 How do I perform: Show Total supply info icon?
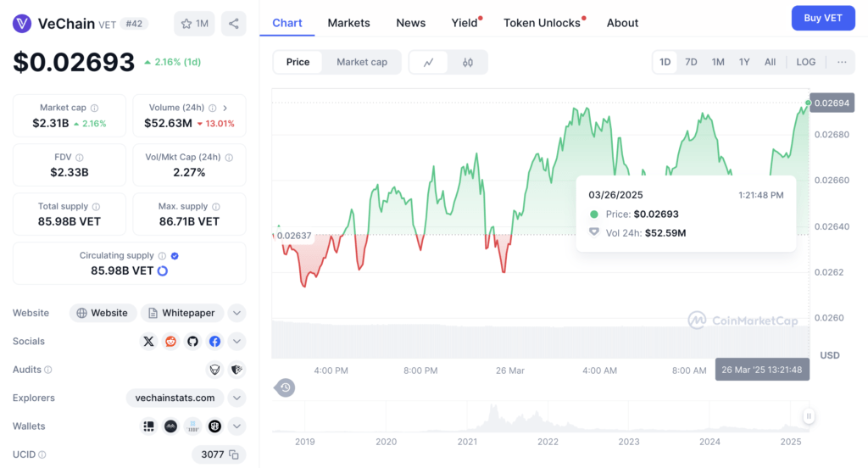pyautogui.click(x=97, y=207)
